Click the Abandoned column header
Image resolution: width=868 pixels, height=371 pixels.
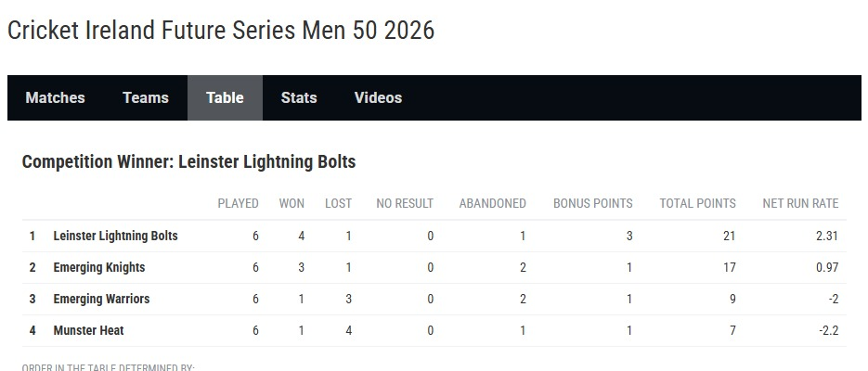pos(493,203)
